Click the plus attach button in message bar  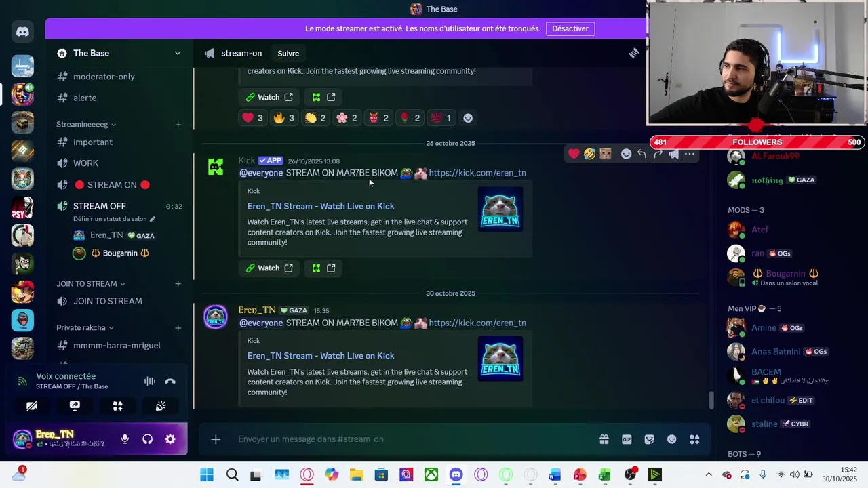click(216, 439)
